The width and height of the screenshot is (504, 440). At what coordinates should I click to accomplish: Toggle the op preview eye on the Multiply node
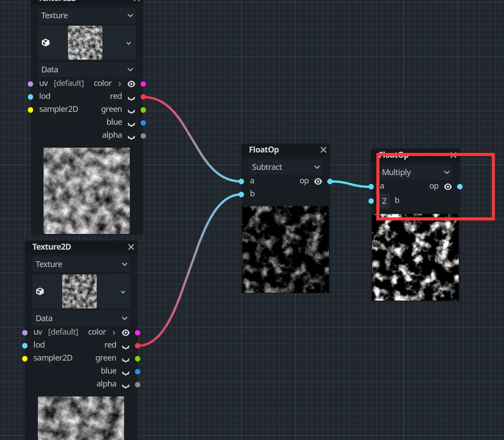click(x=448, y=187)
